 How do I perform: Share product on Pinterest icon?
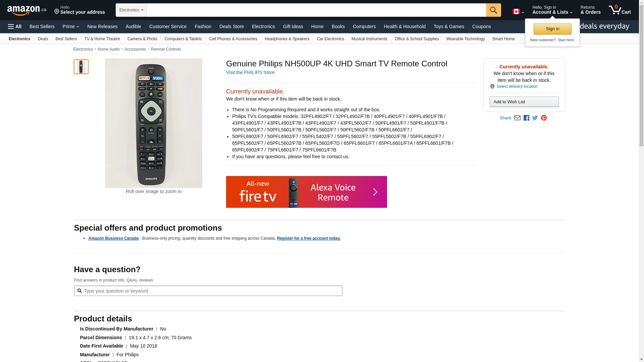coord(544,118)
